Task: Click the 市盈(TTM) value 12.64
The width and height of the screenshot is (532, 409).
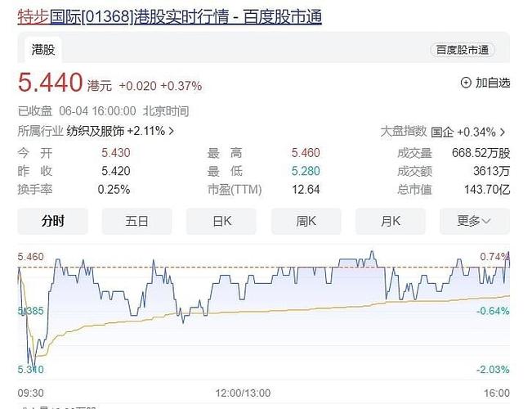Action: (306, 189)
